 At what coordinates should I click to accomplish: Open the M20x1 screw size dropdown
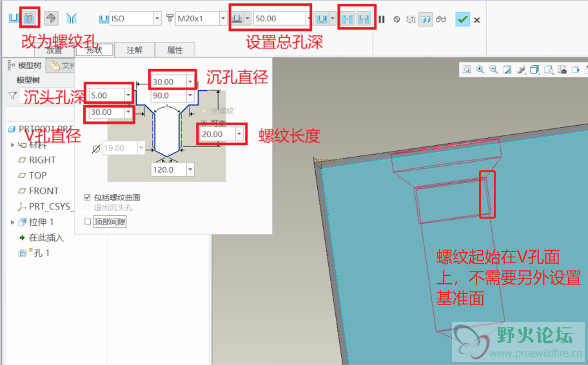(x=223, y=19)
